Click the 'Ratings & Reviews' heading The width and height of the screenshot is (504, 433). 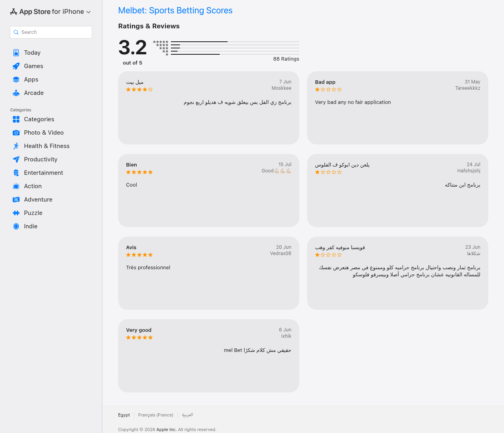click(149, 26)
